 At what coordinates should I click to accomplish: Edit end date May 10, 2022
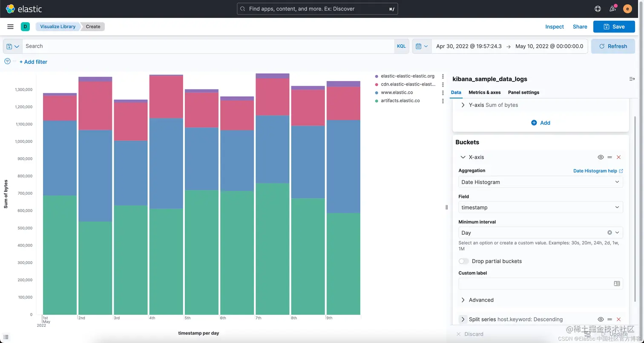tap(549, 46)
